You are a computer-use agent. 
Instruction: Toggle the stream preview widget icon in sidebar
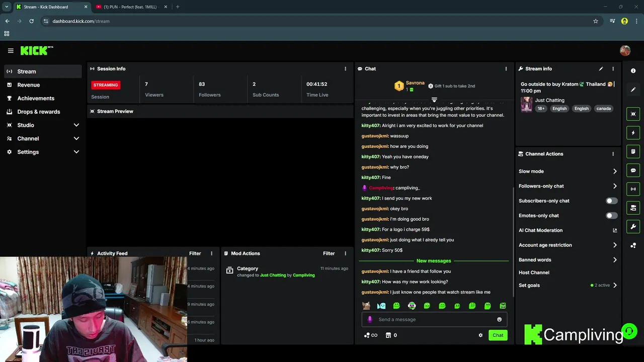[x=633, y=114]
